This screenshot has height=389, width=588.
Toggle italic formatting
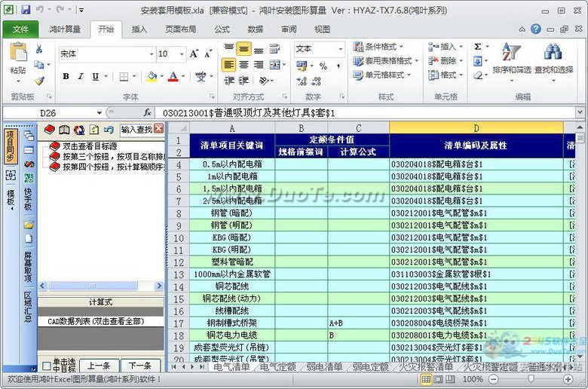click(81, 76)
